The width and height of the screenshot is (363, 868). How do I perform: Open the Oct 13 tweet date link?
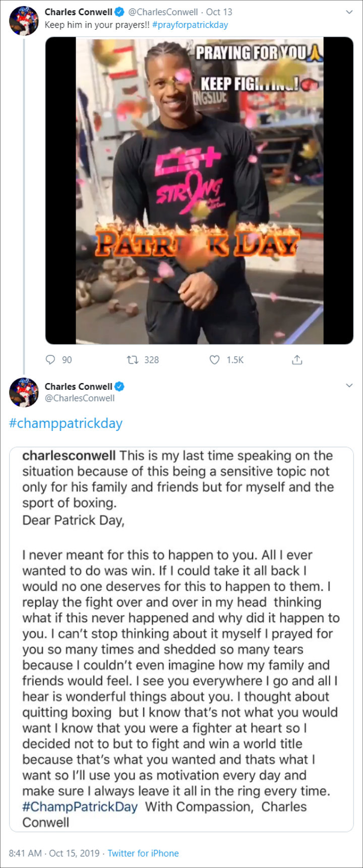point(219,12)
